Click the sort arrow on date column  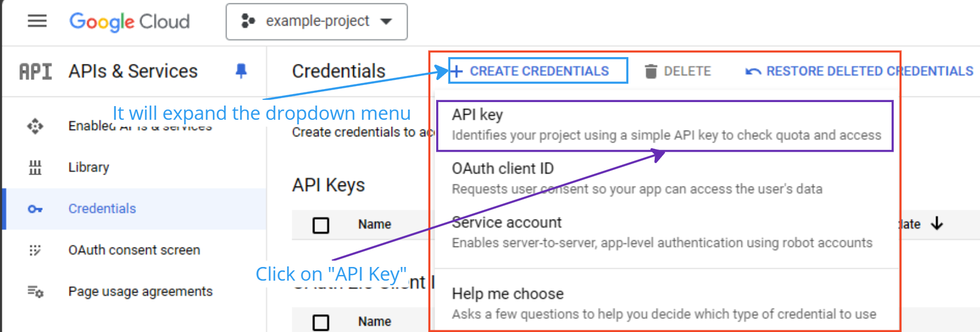coord(937,224)
